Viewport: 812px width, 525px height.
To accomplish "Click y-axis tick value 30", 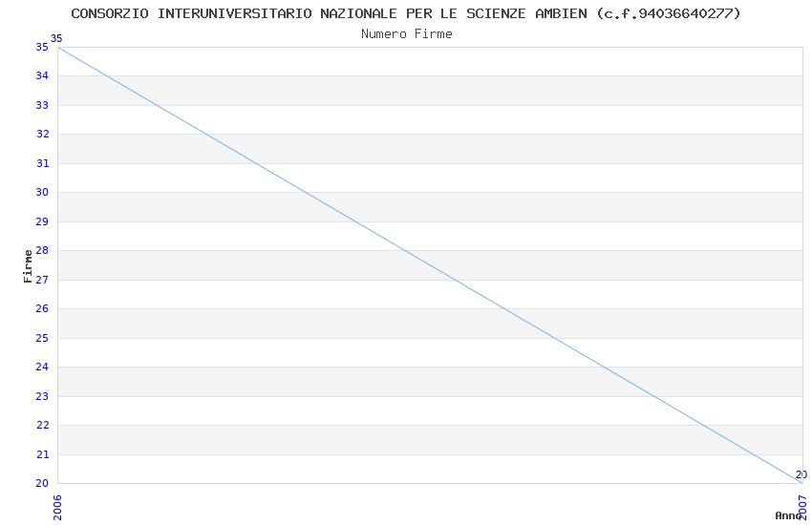I will 42,193.
